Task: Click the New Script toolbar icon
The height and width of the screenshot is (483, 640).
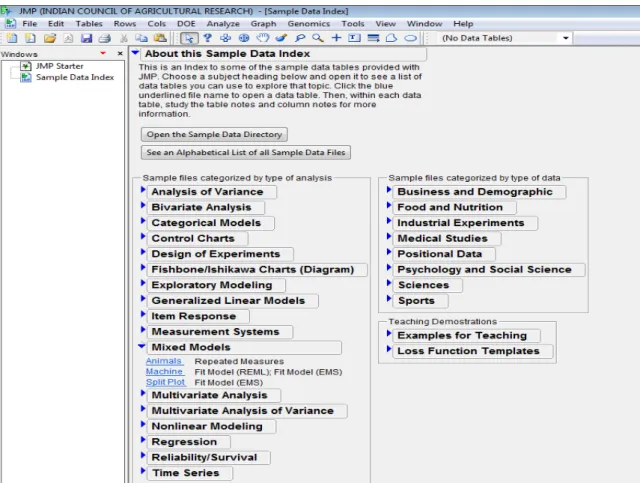Action: click(x=30, y=38)
